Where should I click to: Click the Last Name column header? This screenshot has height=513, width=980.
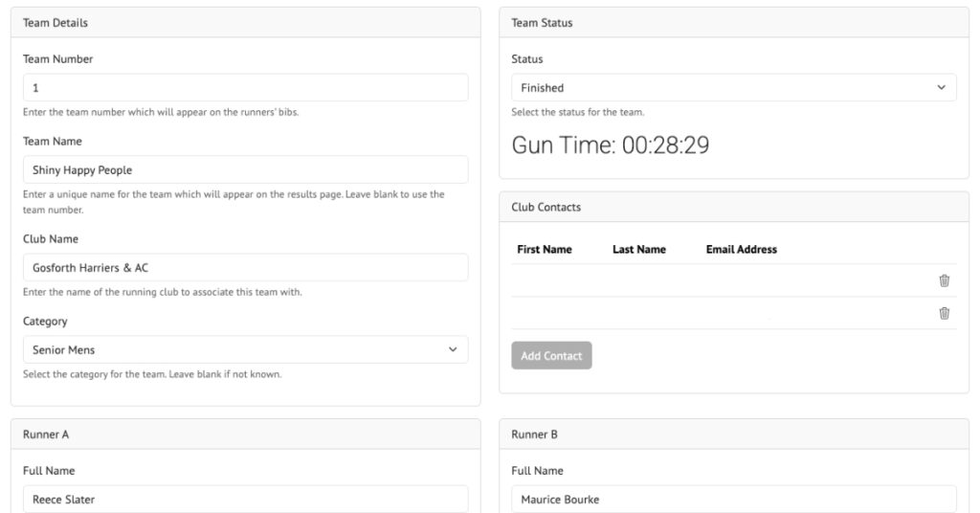(638, 249)
